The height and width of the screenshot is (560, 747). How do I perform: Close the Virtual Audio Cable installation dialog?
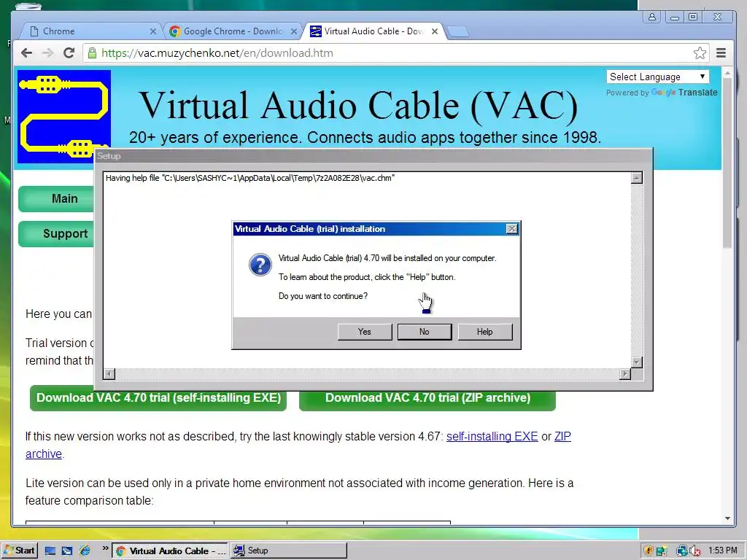click(x=511, y=229)
